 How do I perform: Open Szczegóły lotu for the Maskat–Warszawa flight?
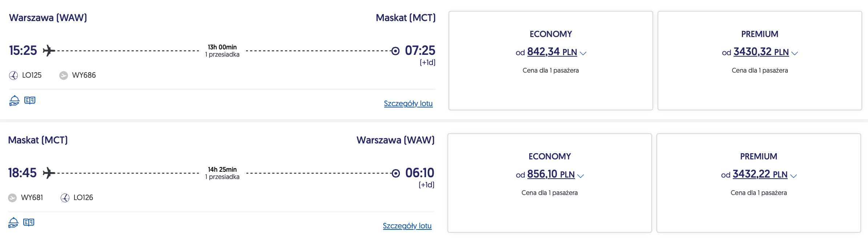click(407, 226)
